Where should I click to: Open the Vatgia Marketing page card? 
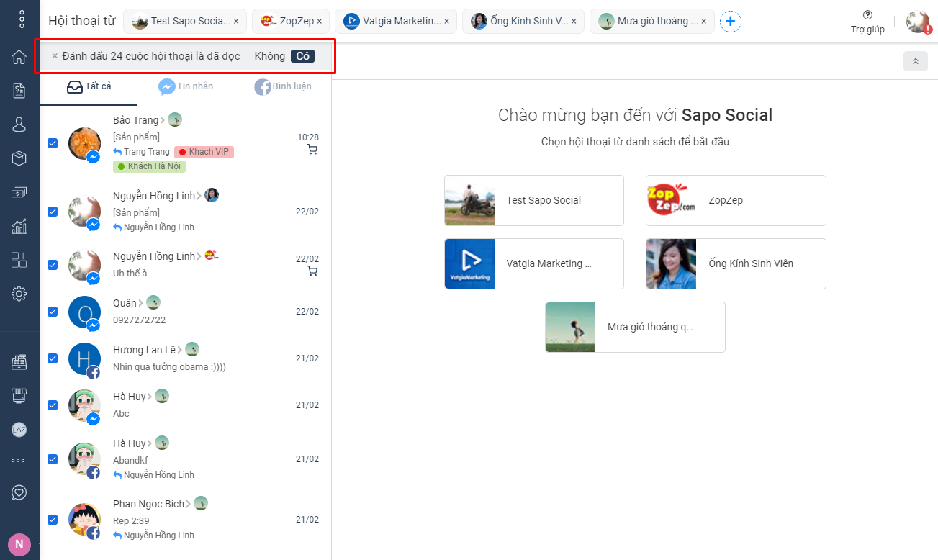pyautogui.click(x=534, y=263)
